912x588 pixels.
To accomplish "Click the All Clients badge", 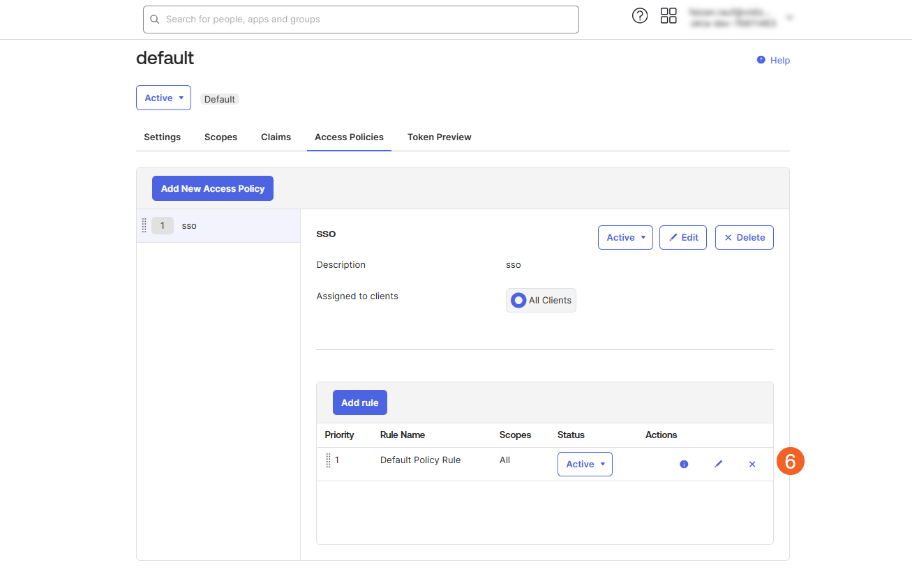I will (x=541, y=300).
